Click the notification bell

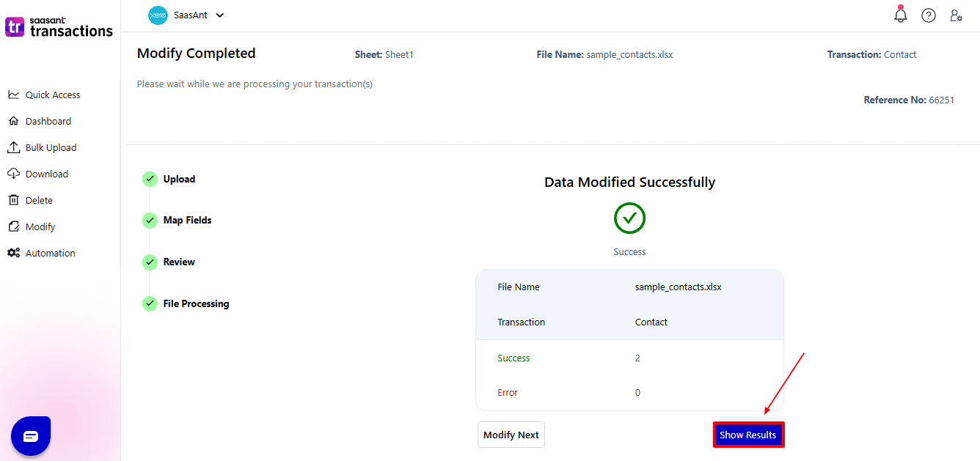(x=900, y=15)
